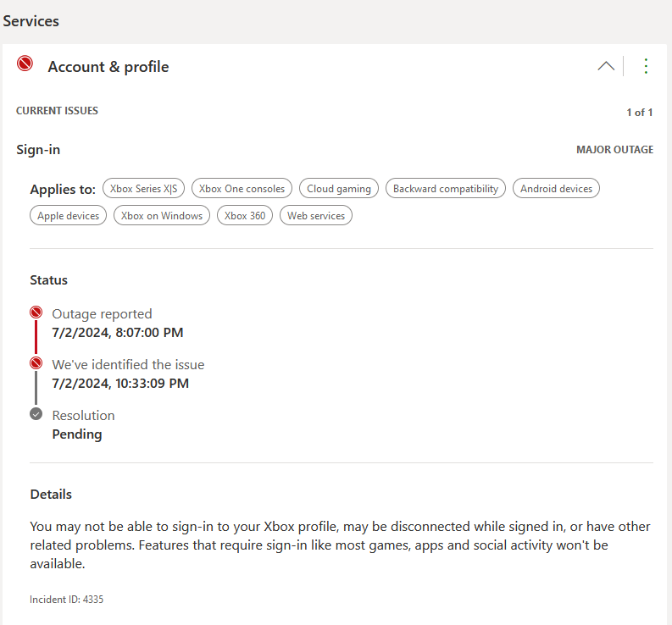Click the Outage reported text
This screenshot has width=672, height=625.
tap(102, 314)
